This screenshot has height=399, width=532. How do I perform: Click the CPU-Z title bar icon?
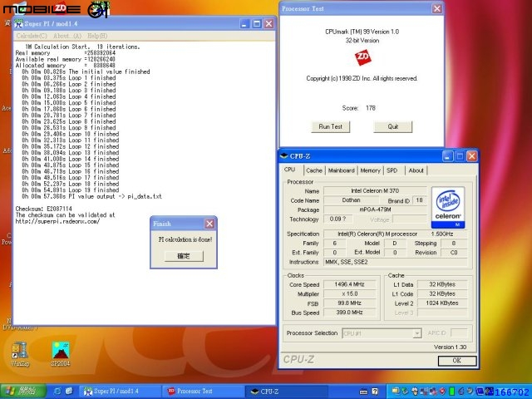(x=283, y=156)
